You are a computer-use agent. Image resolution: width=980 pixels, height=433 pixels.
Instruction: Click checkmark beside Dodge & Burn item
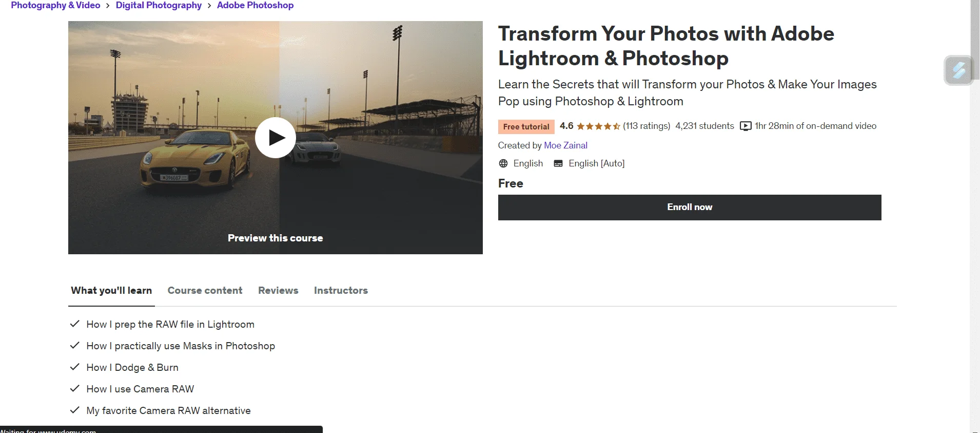(x=75, y=367)
